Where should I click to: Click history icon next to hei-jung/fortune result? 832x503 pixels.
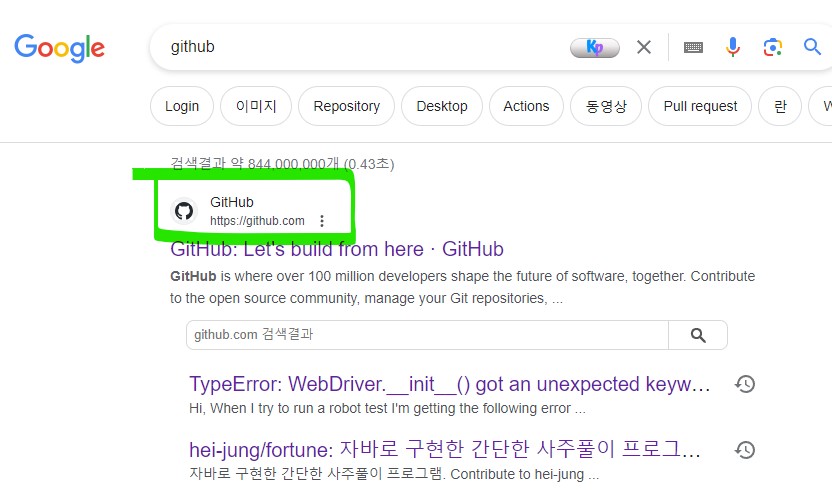(745, 449)
